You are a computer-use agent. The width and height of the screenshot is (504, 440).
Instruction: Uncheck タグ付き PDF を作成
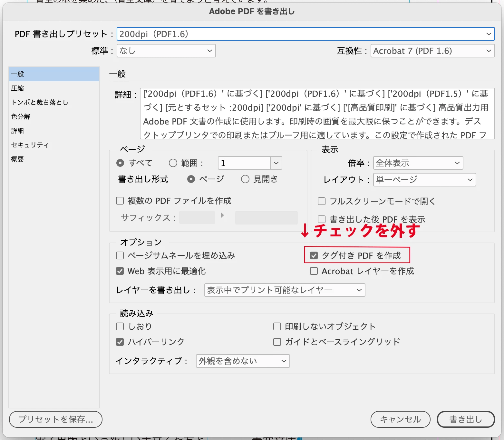[x=314, y=255]
